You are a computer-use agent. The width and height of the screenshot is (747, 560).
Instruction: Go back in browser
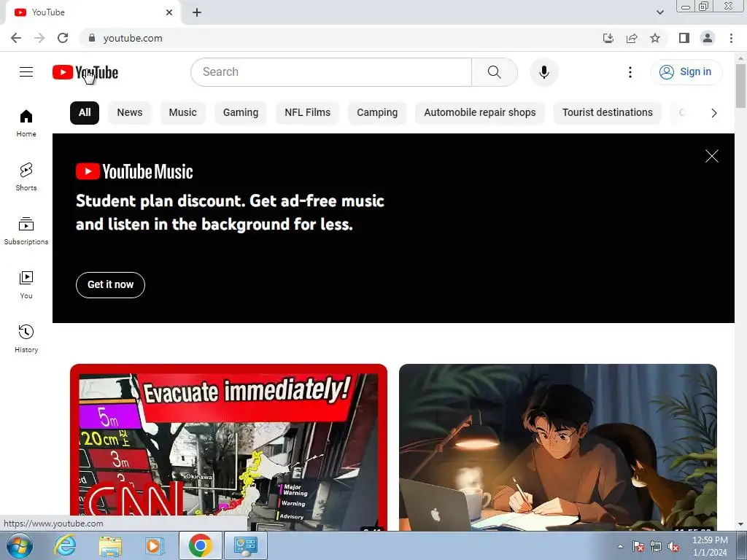[16, 38]
